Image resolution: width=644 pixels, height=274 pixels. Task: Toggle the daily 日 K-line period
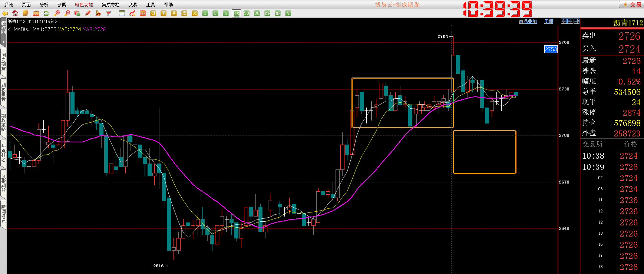pos(153,13)
